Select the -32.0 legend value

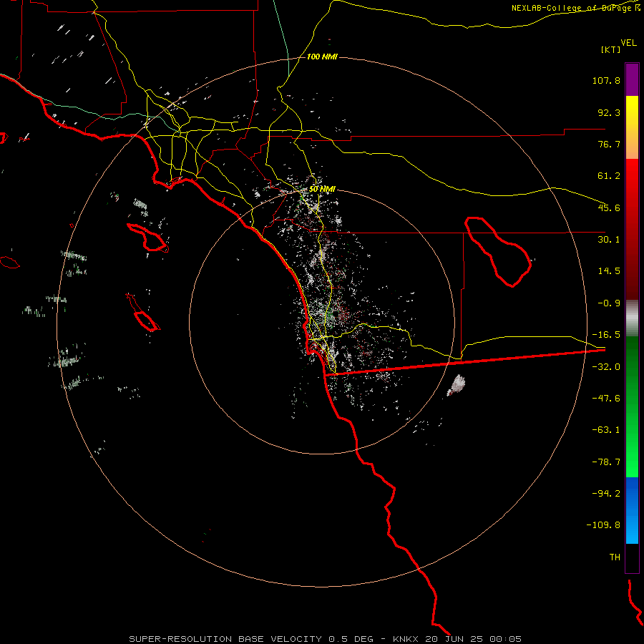pyautogui.click(x=606, y=367)
